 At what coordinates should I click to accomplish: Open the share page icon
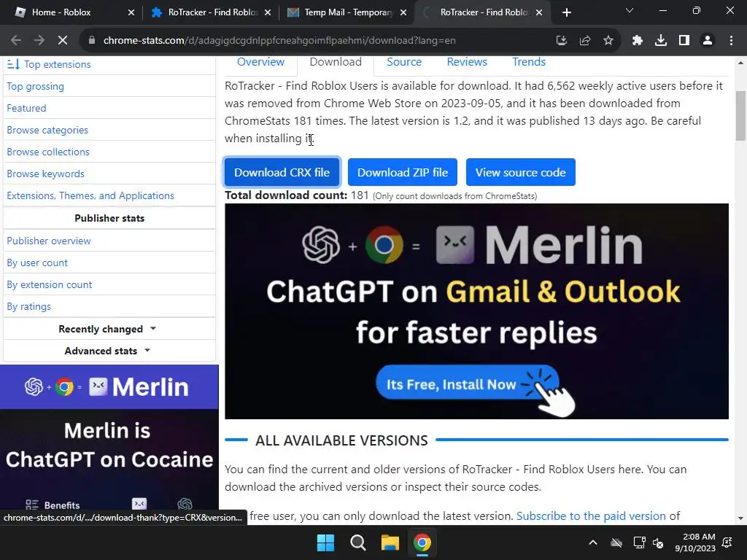pyautogui.click(x=585, y=41)
